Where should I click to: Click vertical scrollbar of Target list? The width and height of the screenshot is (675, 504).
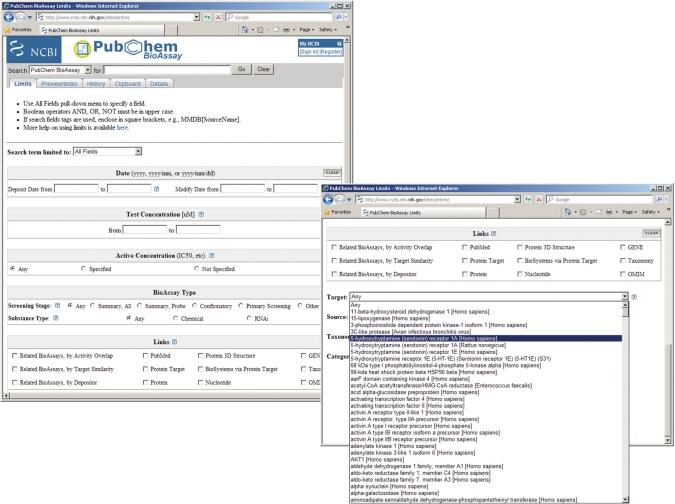(x=626, y=402)
